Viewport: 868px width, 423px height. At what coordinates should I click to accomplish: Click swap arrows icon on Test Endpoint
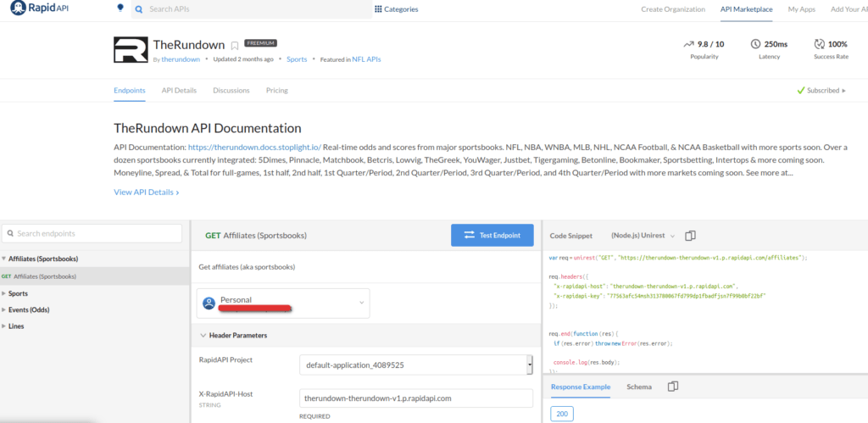470,235
